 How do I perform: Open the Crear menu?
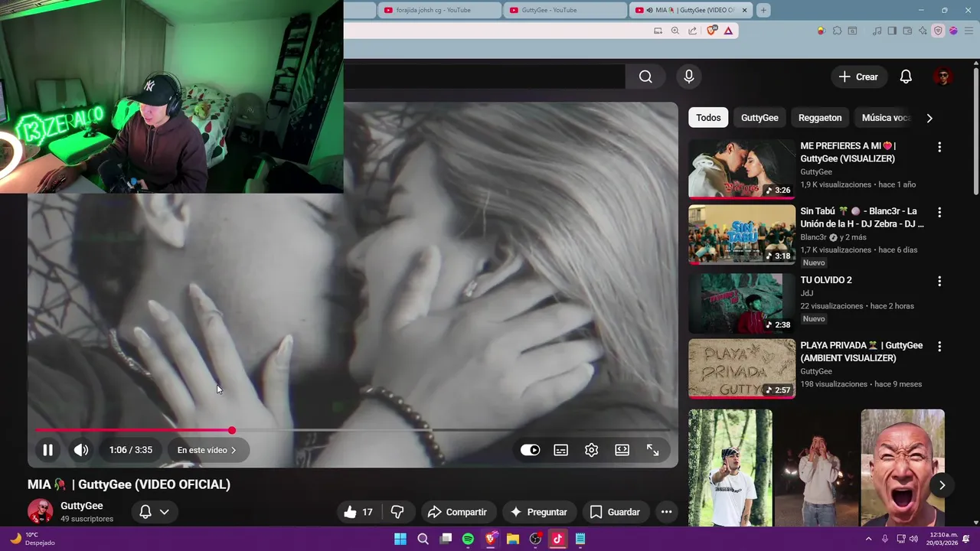[858, 77]
